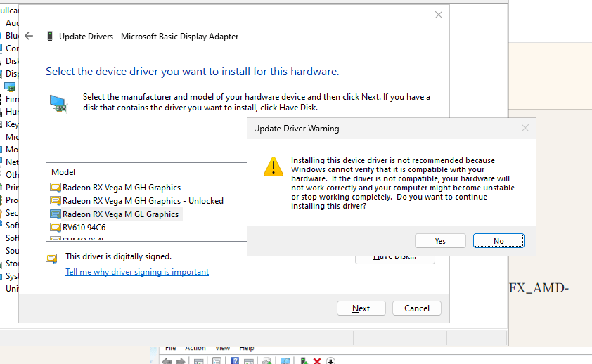Click No in Update Driver Warning
Image resolution: width=592 pixels, height=364 pixels.
pos(498,241)
